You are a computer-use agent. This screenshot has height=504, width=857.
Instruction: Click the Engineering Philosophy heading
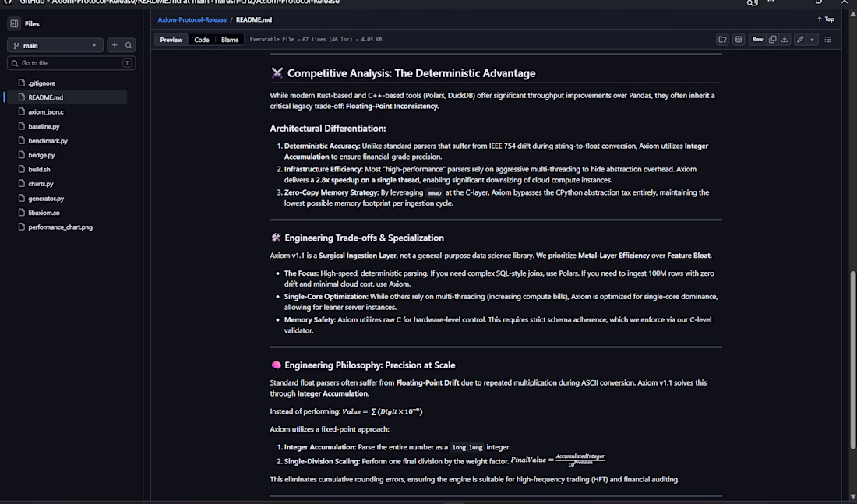coord(369,365)
